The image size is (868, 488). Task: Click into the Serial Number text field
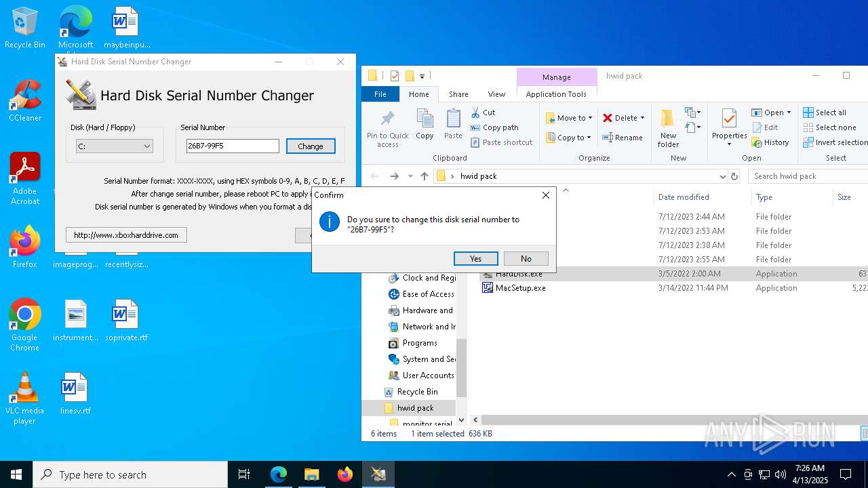tap(233, 146)
